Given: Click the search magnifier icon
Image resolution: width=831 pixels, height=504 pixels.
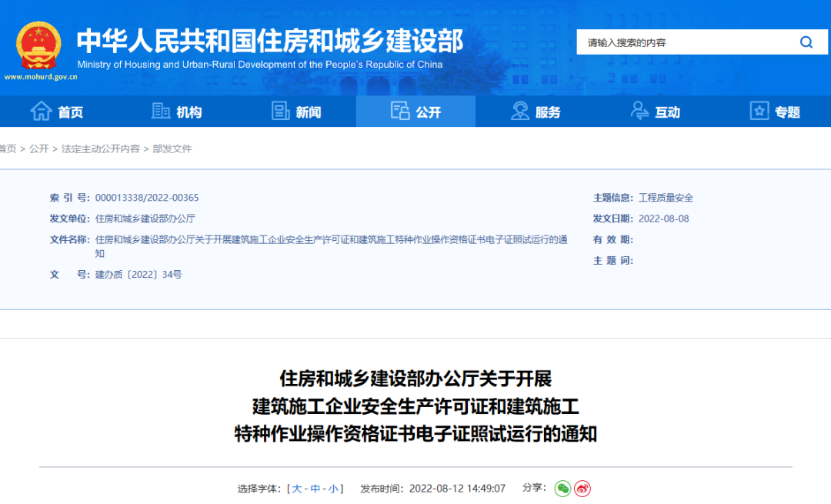Looking at the screenshot, I should (x=806, y=42).
